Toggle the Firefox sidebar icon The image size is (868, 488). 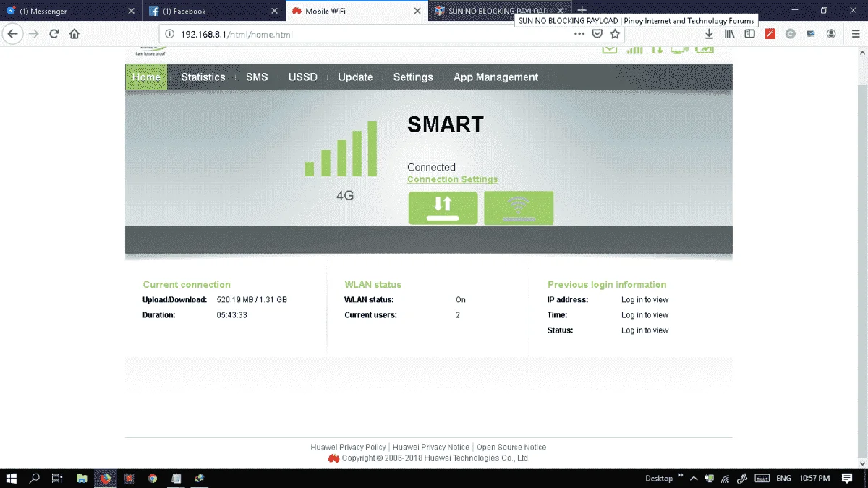coord(750,34)
